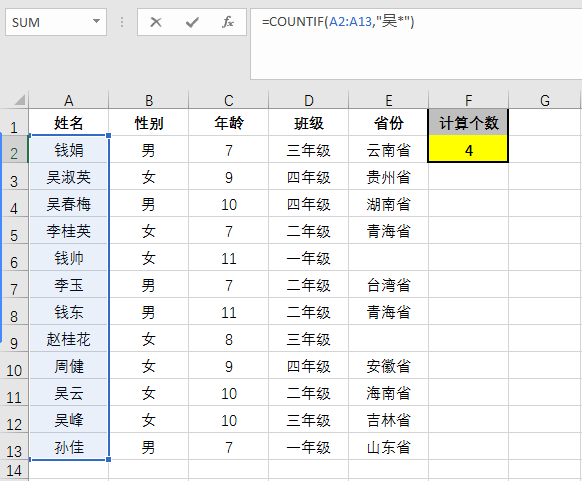Click the 年龄 header cell
The height and width of the screenshot is (481, 582).
(229, 122)
